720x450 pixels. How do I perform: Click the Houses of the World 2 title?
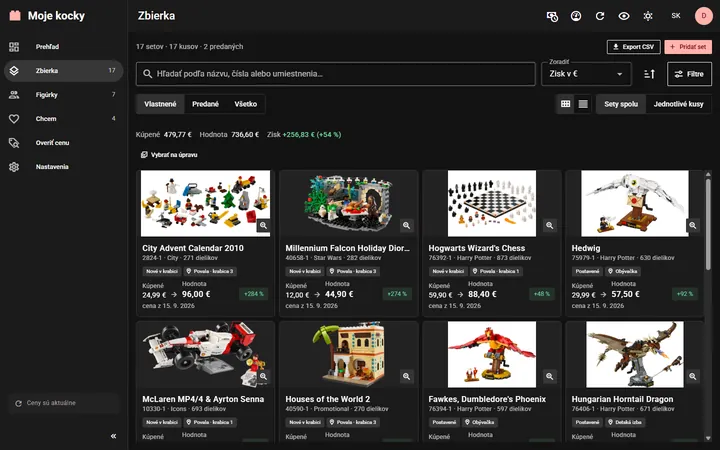327,399
